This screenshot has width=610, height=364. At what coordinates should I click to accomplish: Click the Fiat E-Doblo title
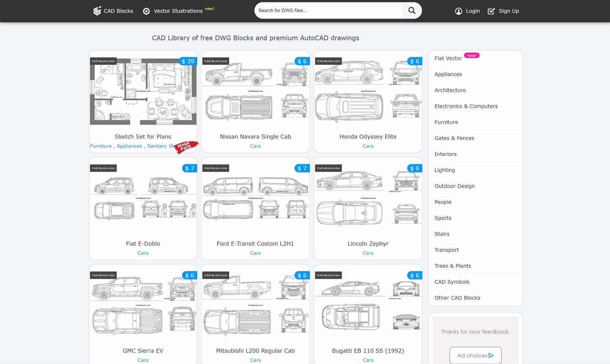[x=143, y=244]
